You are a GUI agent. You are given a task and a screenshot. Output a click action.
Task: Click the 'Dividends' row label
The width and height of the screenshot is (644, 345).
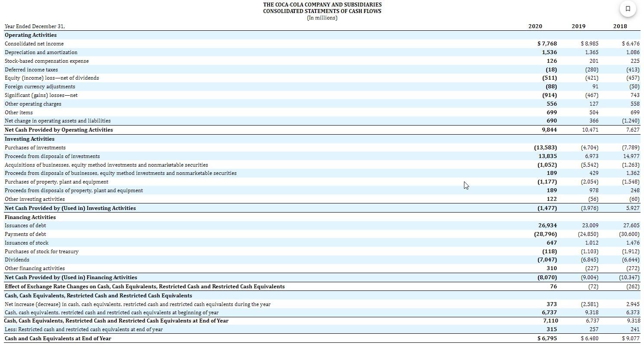click(17, 260)
